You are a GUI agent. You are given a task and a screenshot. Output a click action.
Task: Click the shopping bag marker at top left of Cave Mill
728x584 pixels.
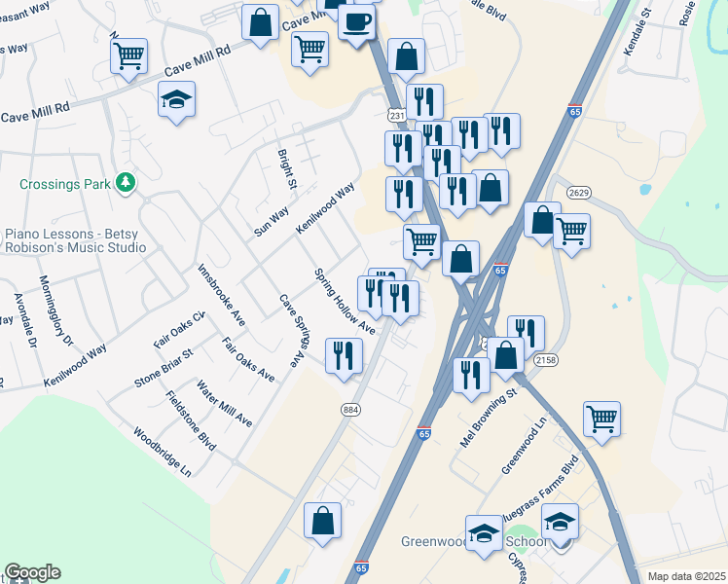coord(261,23)
